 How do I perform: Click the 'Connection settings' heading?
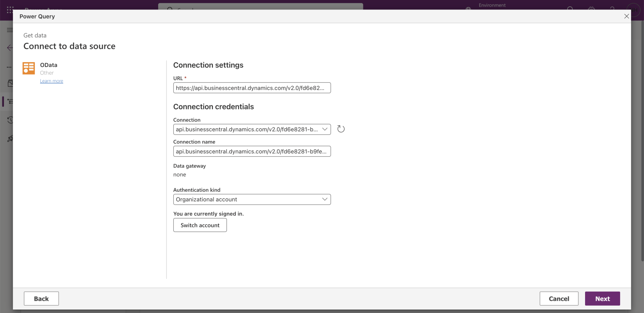208,65
